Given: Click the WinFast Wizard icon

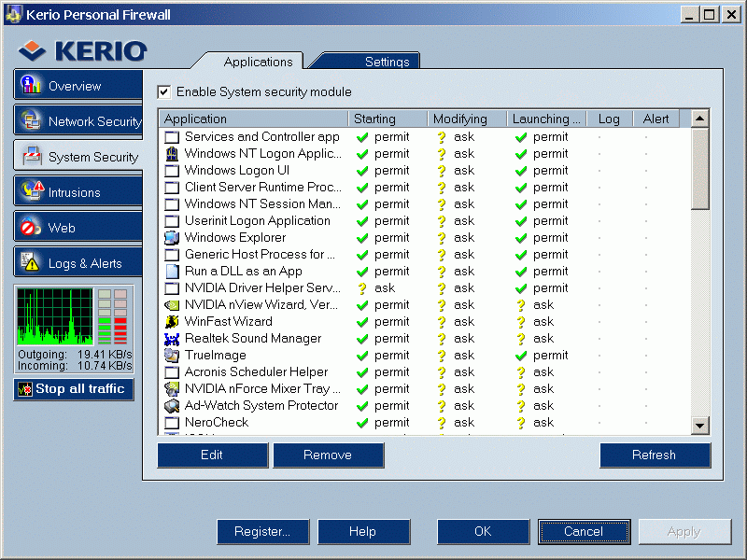Looking at the screenshot, I should (x=172, y=321).
